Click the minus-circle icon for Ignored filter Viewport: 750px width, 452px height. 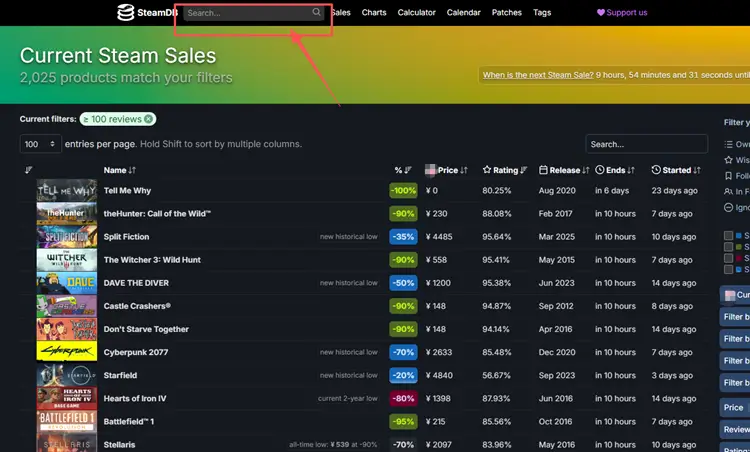point(728,208)
